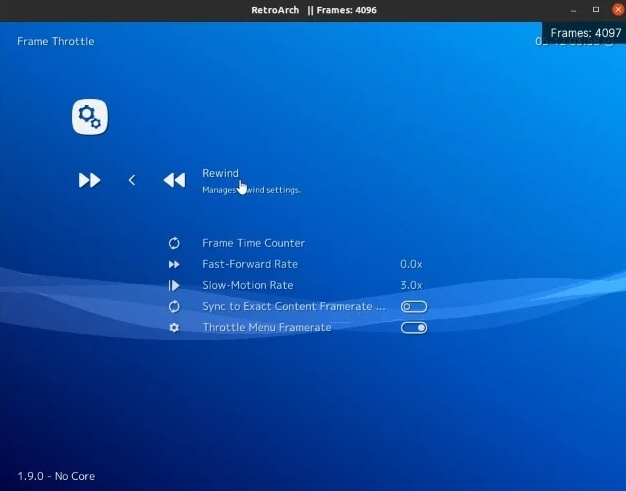Minimize the RetroArch window
This screenshot has height=491, width=626.
click(x=574, y=10)
